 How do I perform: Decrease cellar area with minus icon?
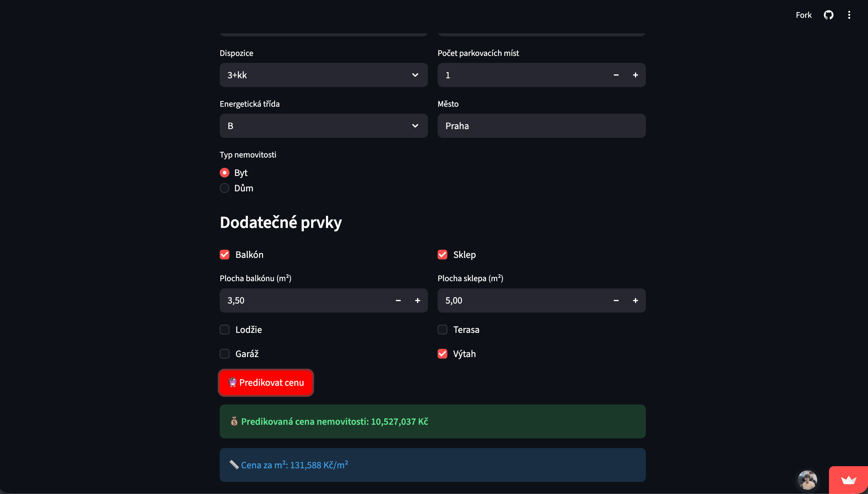click(x=616, y=301)
